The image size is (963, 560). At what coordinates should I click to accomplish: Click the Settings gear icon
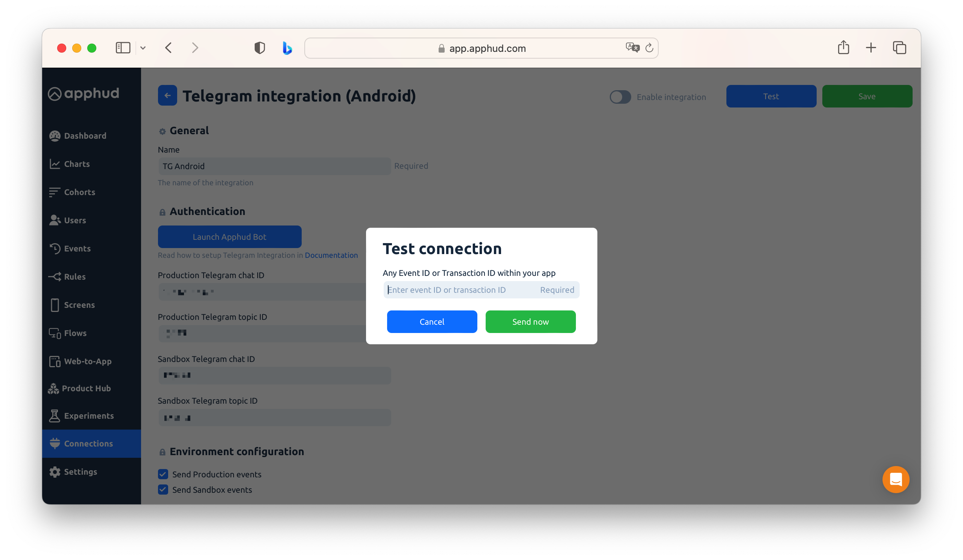(x=55, y=472)
